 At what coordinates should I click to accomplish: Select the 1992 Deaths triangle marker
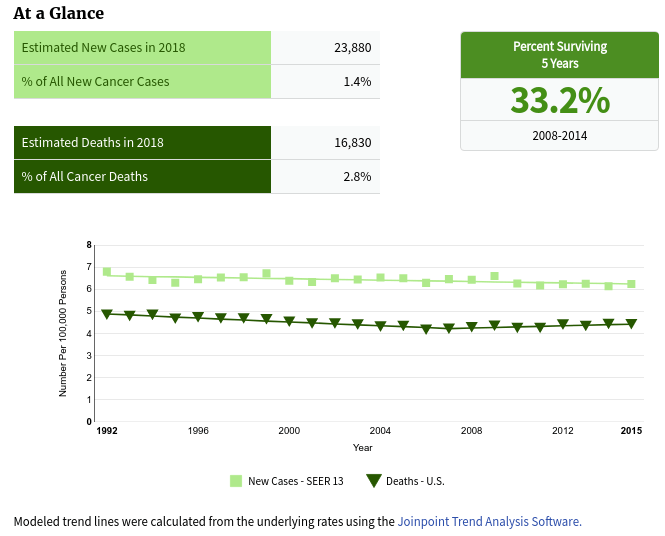(x=107, y=315)
